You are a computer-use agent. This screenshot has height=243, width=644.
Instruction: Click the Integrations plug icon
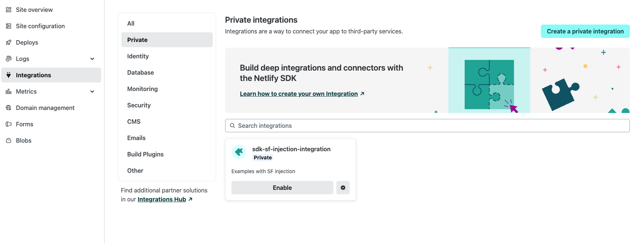tap(9, 75)
